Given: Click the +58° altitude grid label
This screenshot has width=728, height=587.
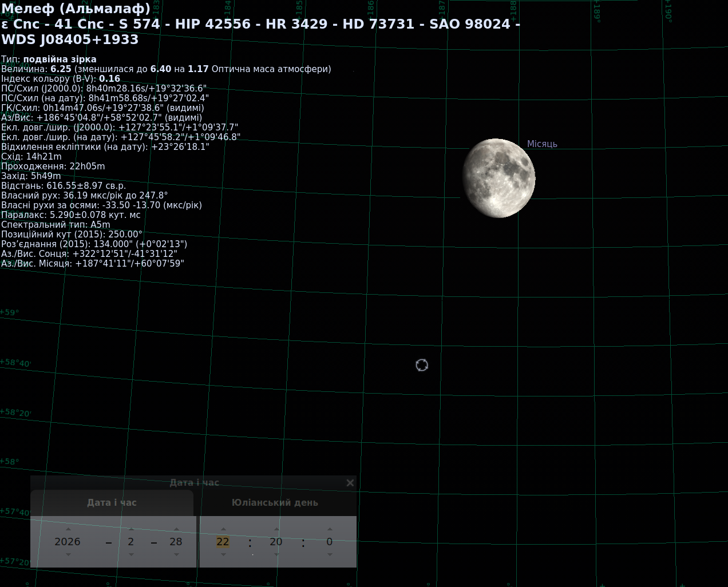Looking at the screenshot, I should click(9, 462).
